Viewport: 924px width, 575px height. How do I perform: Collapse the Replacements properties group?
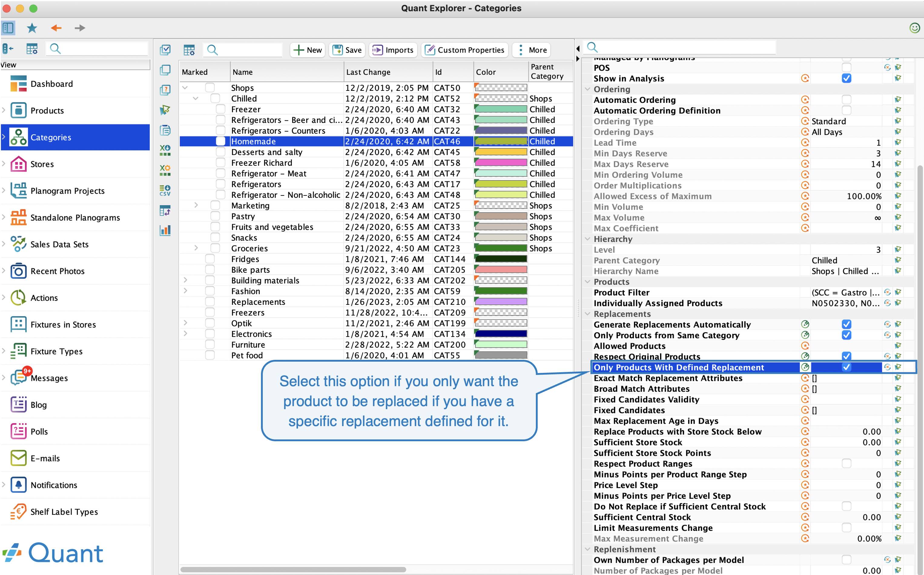tap(587, 314)
